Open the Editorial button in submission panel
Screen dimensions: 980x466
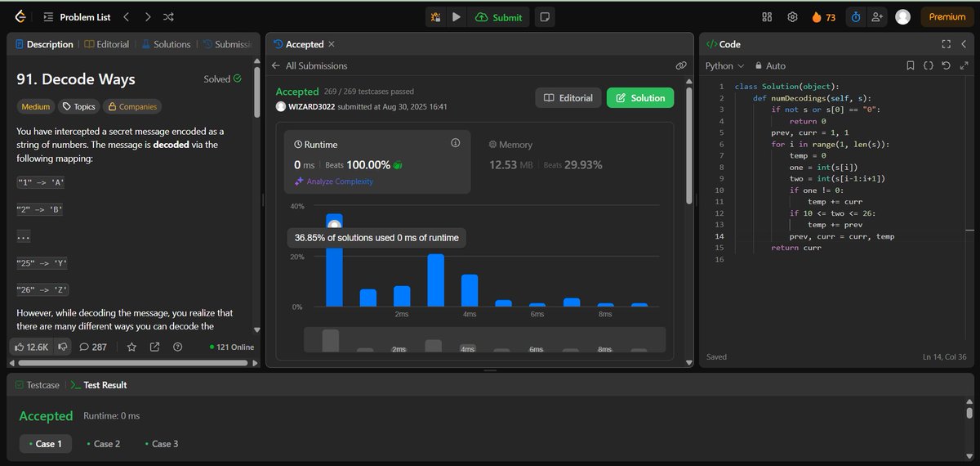[568, 98]
